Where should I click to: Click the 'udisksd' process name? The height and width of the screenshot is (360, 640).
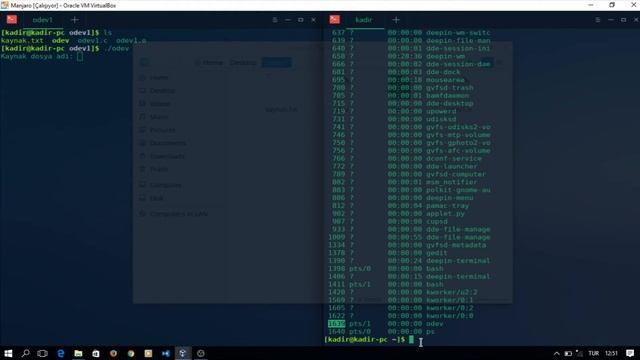tap(441, 119)
